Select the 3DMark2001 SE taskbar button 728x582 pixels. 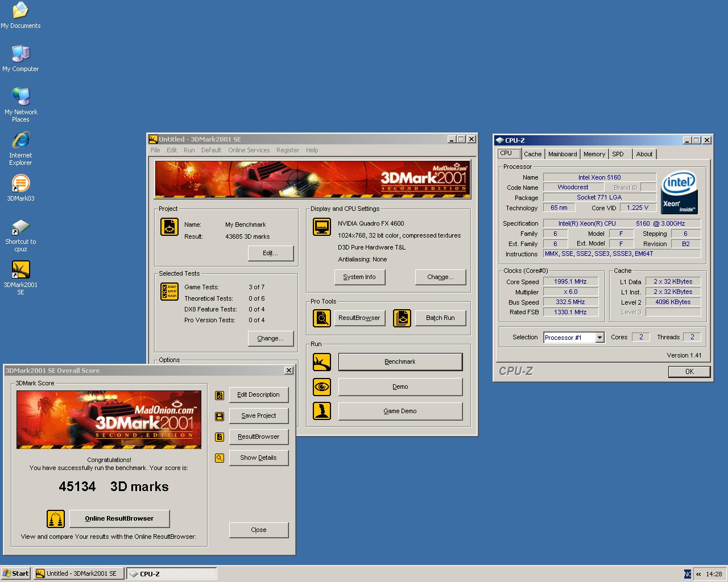[x=78, y=573]
